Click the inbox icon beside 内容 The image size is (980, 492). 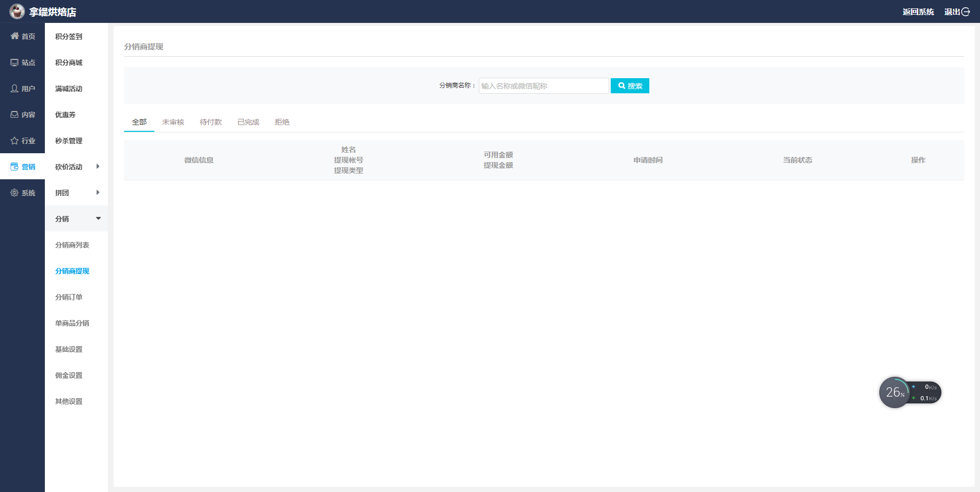[x=15, y=115]
